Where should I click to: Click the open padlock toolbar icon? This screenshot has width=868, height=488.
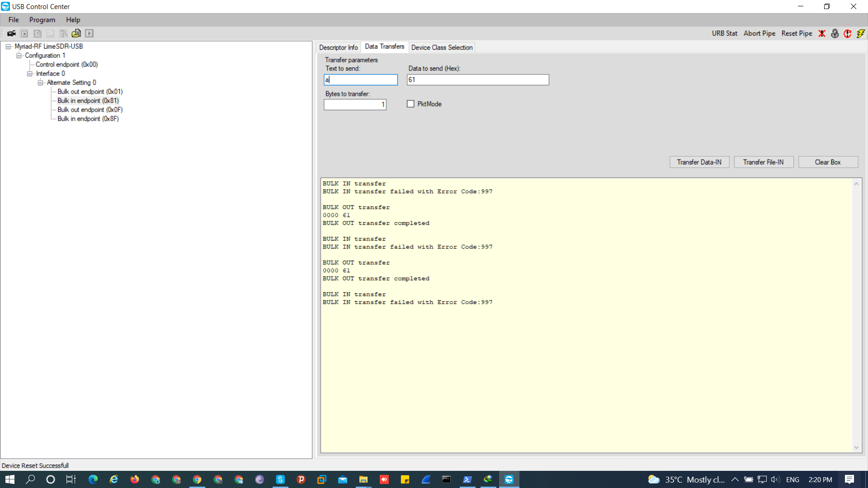click(x=835, y=33)
